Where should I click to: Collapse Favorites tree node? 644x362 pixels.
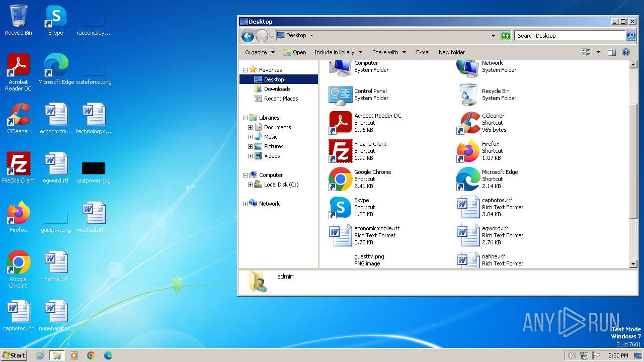click(x=245, y=70)
